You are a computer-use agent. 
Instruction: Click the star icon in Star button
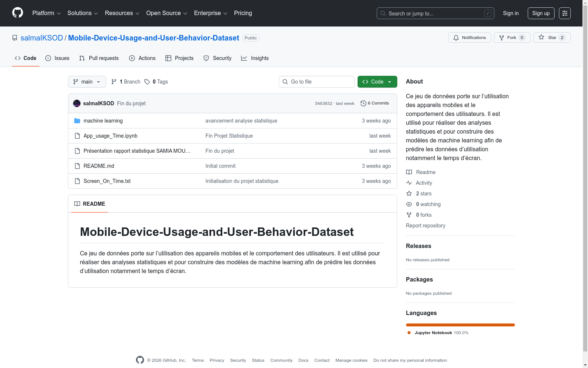coord(541,37)
